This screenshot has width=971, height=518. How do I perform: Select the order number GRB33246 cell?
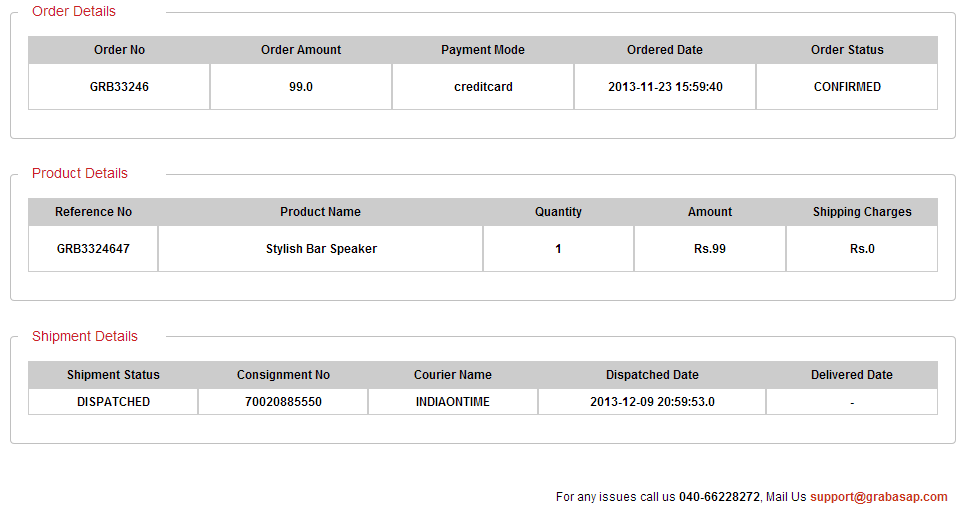[119, 87]
